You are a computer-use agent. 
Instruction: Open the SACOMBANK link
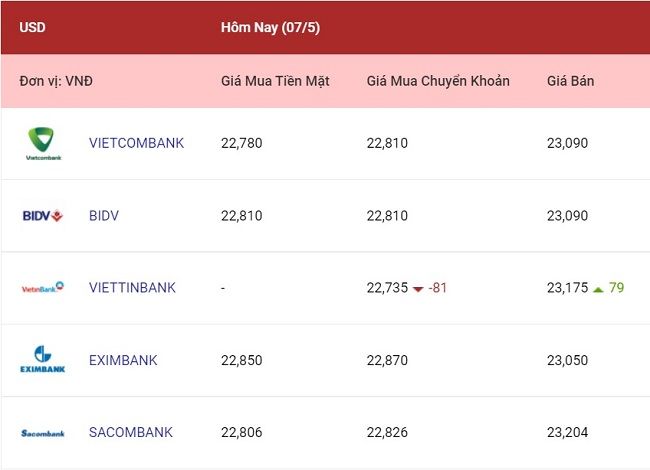click(x=131, y=432)
